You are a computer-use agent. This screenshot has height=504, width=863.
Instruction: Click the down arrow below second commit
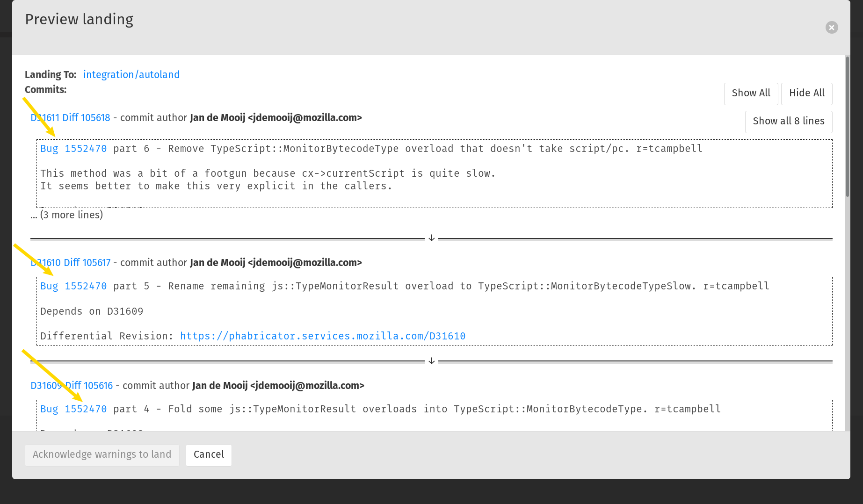tap(431, 361)
